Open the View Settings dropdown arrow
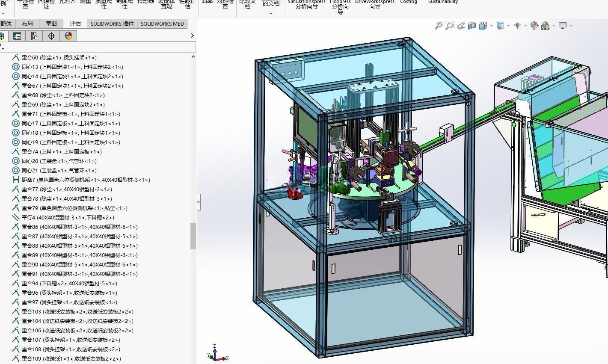The width and height of the screenshot is (608, 364). tap(571, 26)
